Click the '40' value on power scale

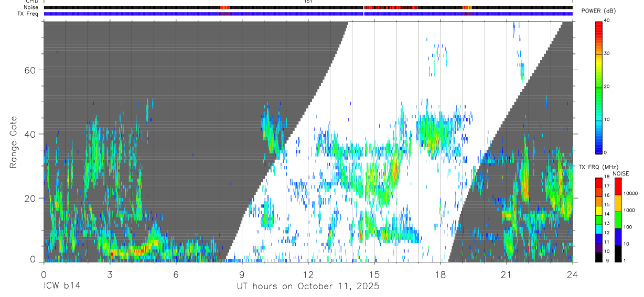click(x=606, y=20)
